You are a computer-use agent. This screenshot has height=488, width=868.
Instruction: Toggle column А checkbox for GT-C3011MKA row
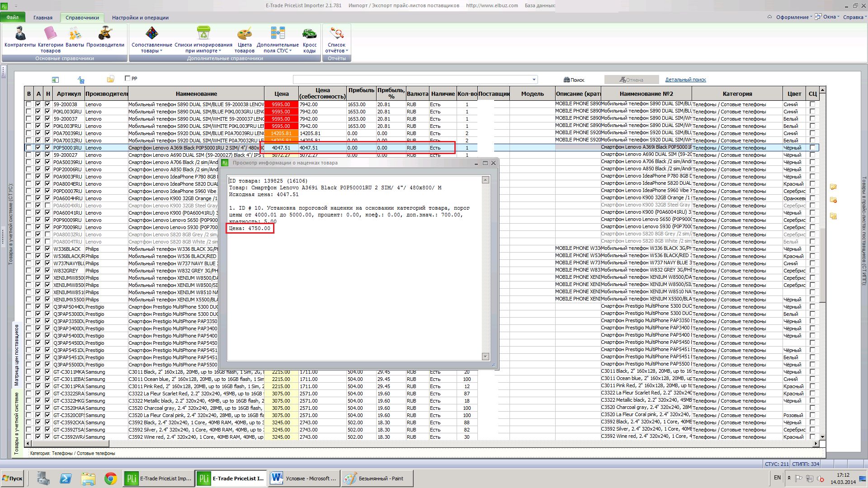click(38, 372)
